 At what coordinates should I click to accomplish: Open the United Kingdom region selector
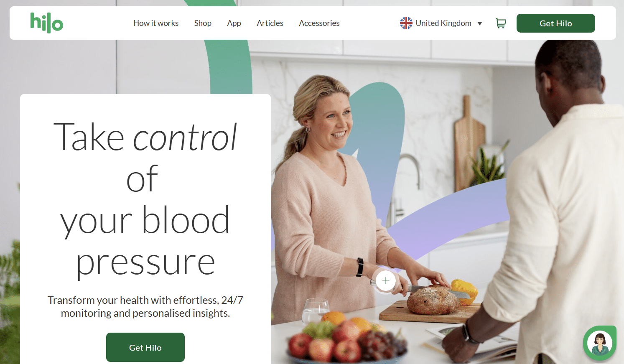click(x=441, y=23)
